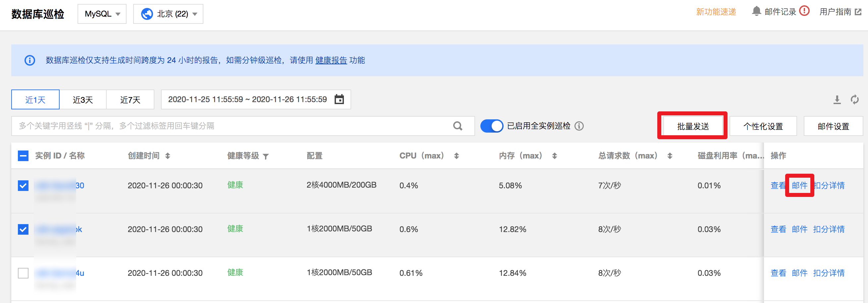Click the select-all header checkbox
The image size is (868, 303).
point(23,156)
